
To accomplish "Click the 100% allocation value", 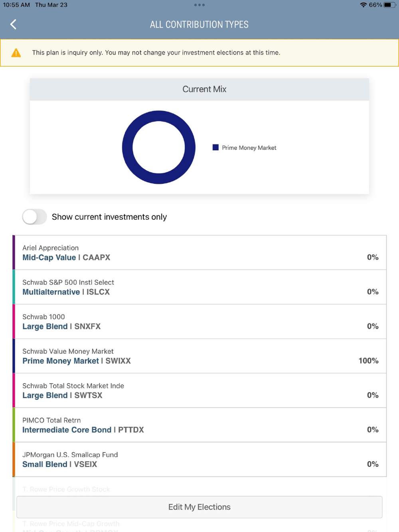I will 368,361.
